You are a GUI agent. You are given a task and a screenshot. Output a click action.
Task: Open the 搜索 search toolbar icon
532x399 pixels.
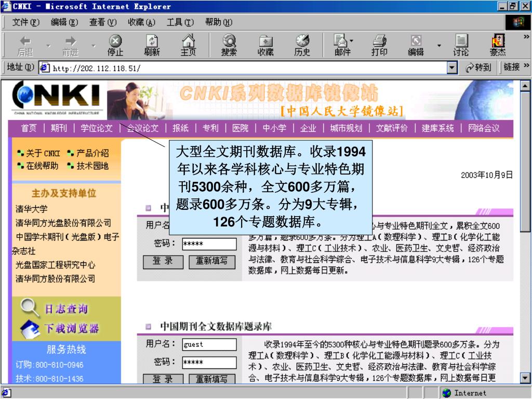(229, 46)
